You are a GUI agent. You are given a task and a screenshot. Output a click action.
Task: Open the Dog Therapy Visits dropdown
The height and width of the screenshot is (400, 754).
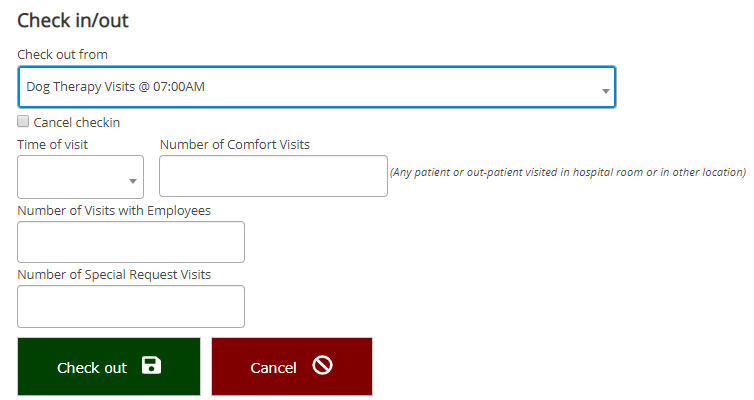[300, 87]
